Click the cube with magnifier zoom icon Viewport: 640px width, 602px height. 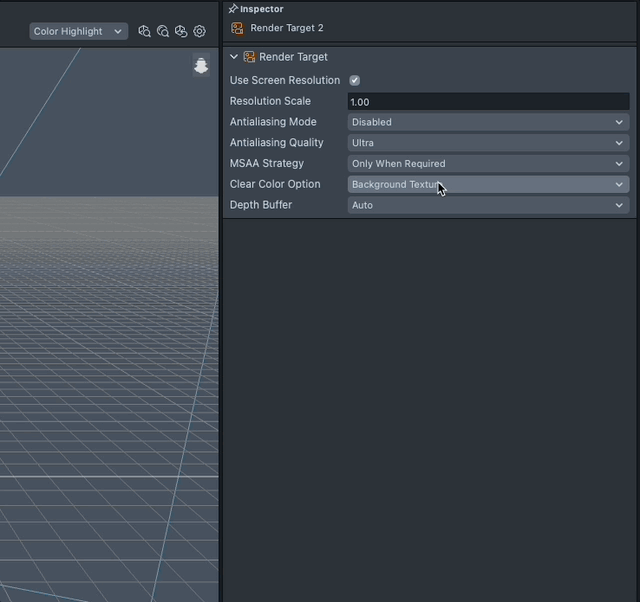[x=145, y=31]
